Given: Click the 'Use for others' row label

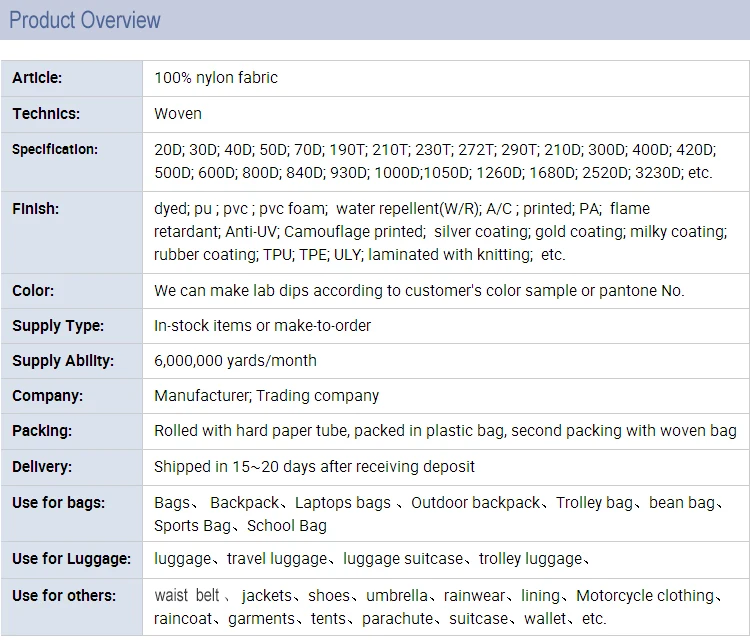Looking at the screenshot, I should click(64, 595).
